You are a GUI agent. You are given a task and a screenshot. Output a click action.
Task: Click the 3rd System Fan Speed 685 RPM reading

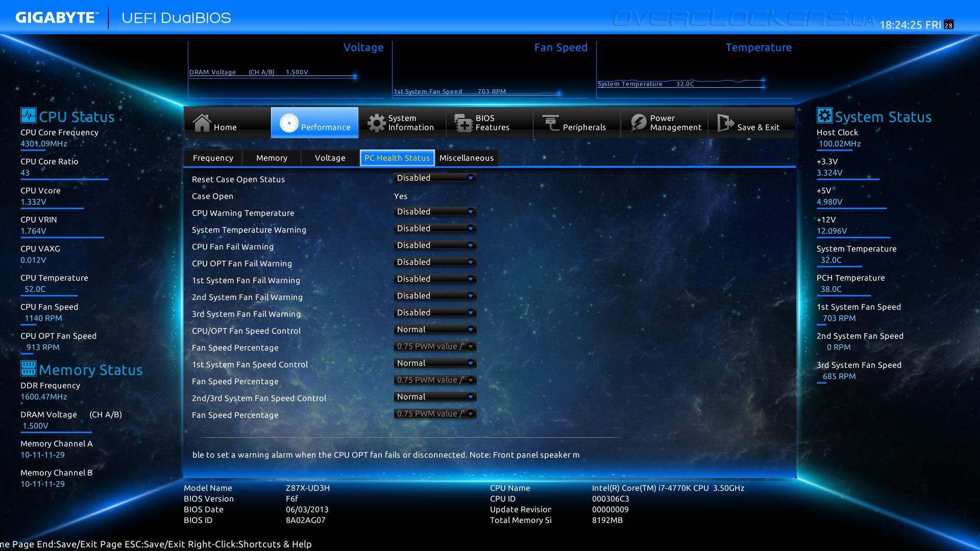point(839,377)
